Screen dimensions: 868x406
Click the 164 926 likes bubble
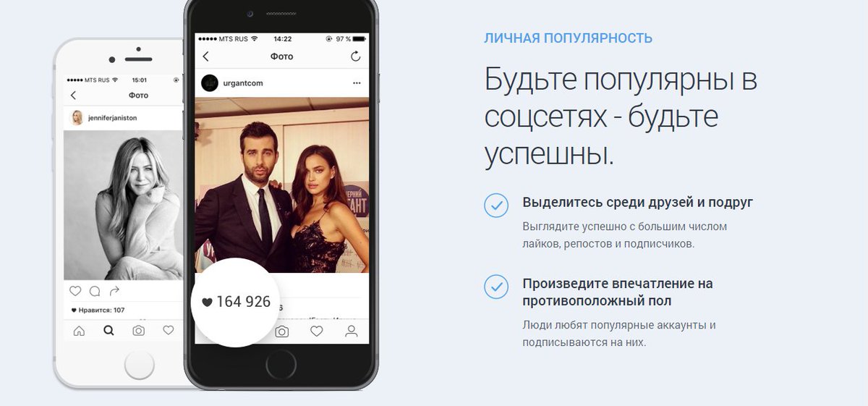[236, 302]
